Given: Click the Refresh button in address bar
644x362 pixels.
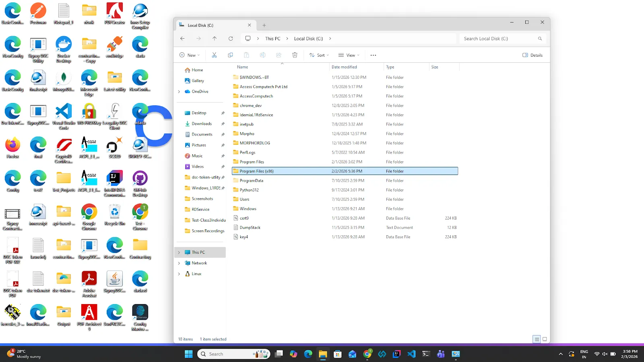Looking at the screenshot, I should (231, 39).
